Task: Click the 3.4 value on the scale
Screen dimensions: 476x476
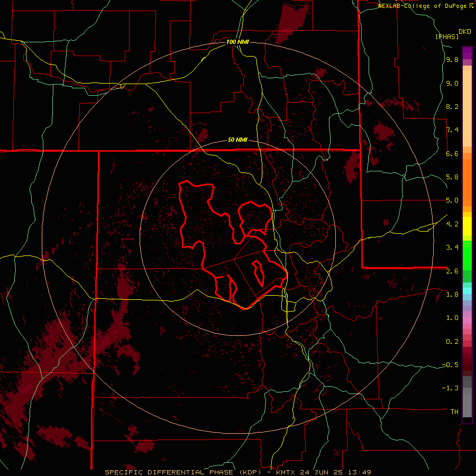Action: tap(452, 248)
